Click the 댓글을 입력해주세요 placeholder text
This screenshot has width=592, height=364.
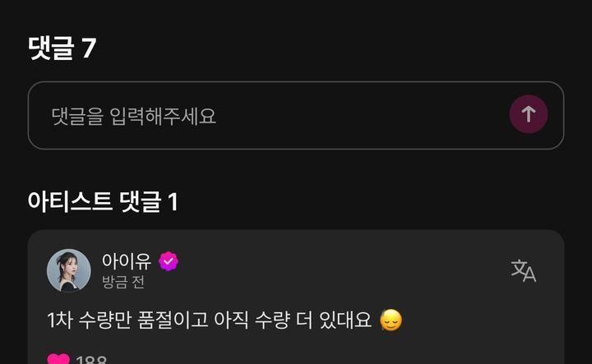[x=134, y=116]
